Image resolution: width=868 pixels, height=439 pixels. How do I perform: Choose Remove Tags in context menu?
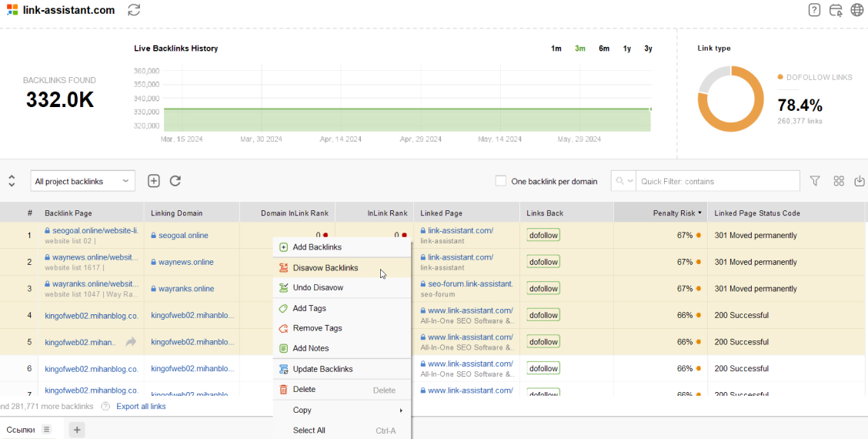click(x=342, y=328)
